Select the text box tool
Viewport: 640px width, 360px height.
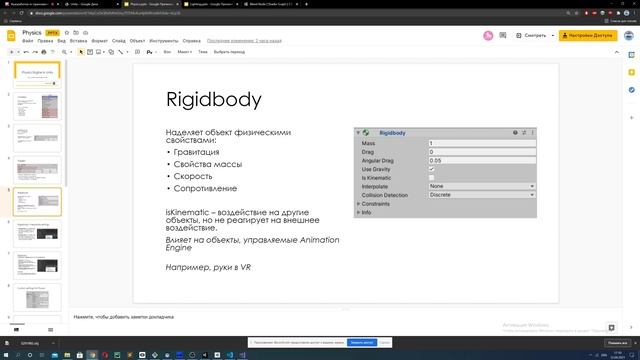90,52
